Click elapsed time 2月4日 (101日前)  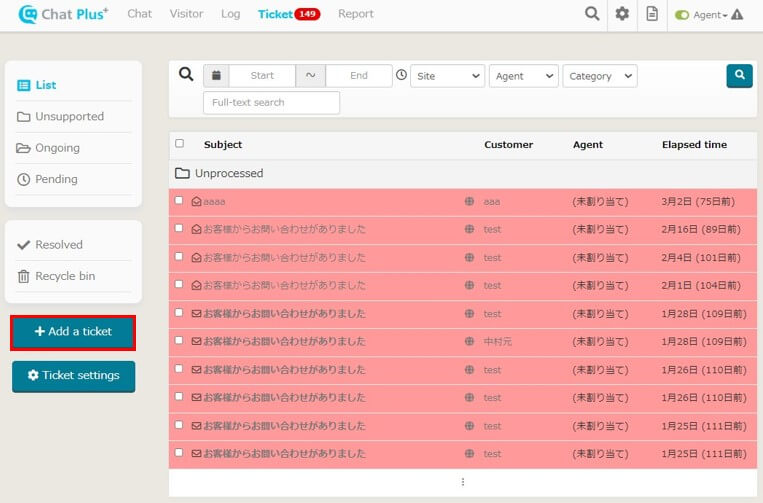pyautogui.click(x=701, y=257)
